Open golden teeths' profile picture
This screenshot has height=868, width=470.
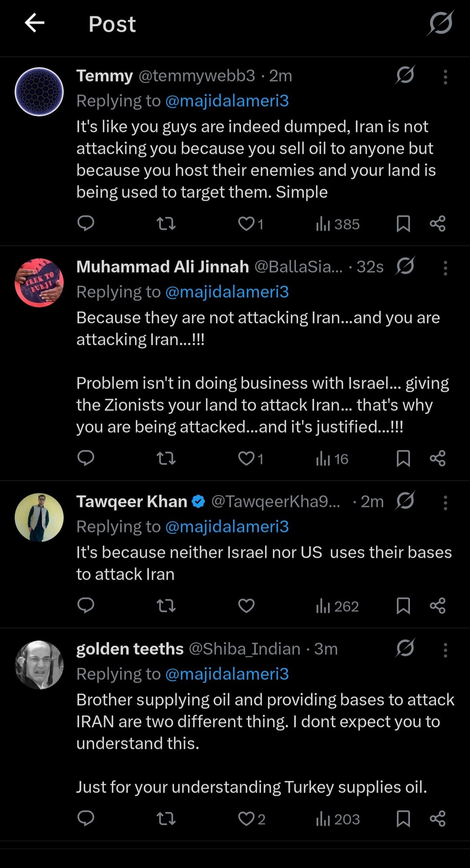click(x=39, y=664)
